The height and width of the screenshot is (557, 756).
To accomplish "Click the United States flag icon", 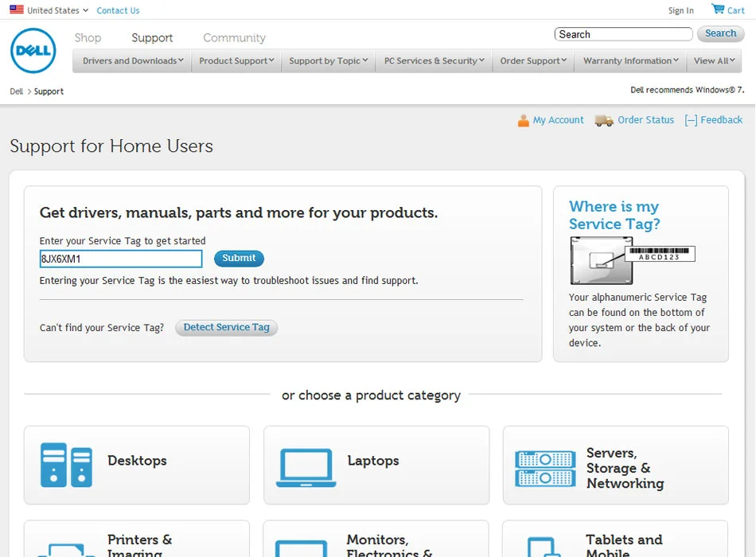I will (x=17, y=10).
